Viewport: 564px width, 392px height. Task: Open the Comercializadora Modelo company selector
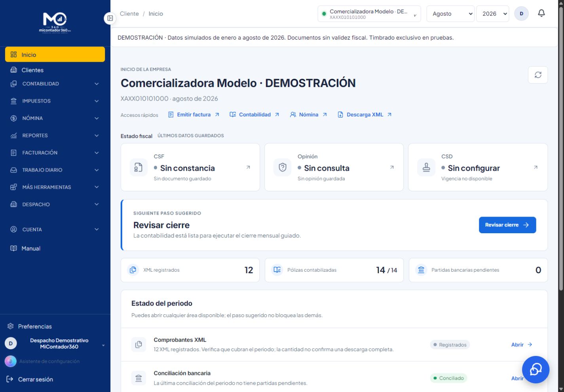(x=369, y=13)
